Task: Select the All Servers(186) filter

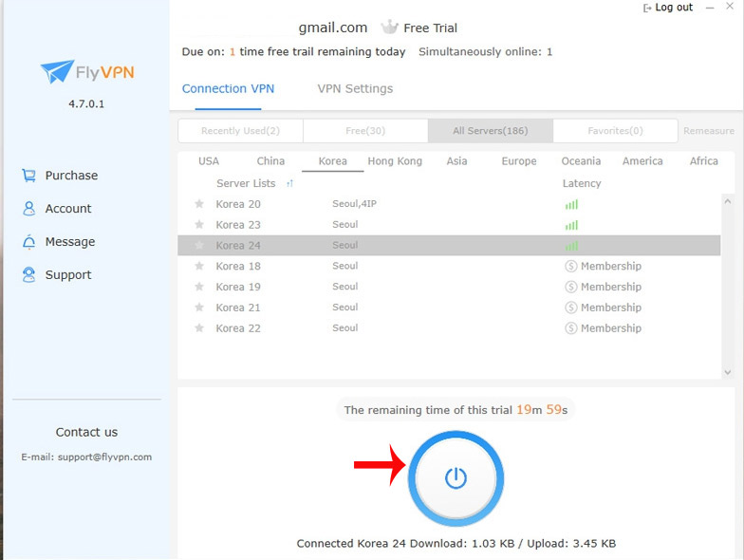Action: click(490, 131)
